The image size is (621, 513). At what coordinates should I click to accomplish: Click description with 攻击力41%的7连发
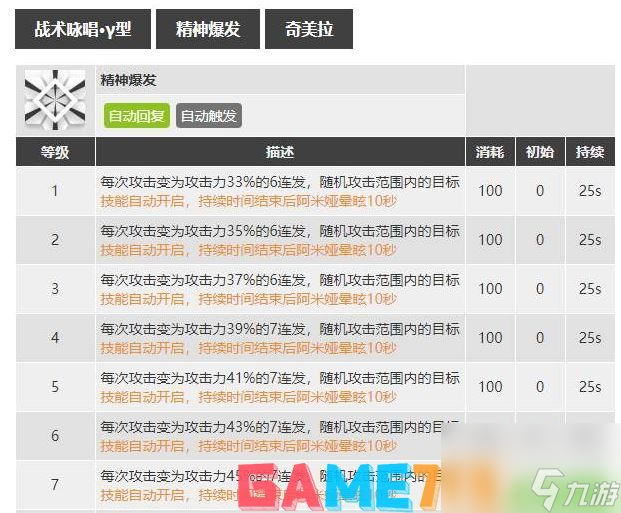tap(280, 378)
